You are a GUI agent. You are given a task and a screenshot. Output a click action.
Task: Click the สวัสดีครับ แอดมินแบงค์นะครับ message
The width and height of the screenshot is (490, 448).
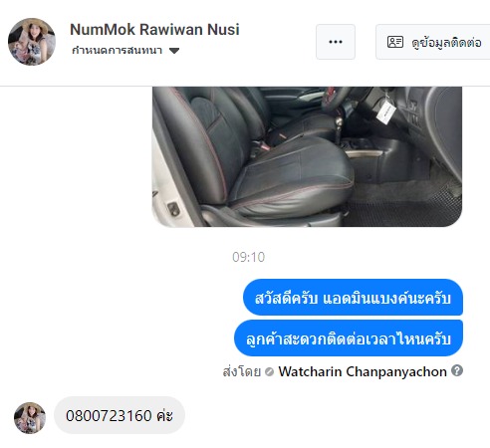point(354,298)
